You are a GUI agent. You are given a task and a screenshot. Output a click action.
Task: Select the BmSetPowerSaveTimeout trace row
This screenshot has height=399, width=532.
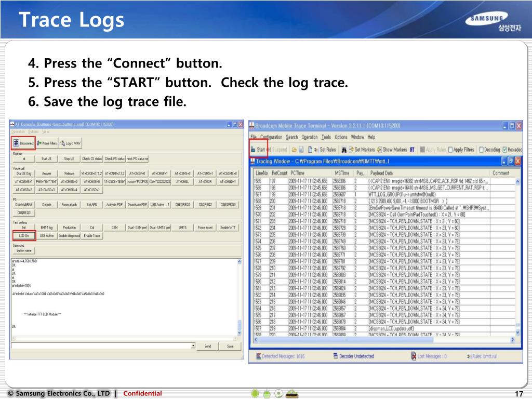point(384,208)
